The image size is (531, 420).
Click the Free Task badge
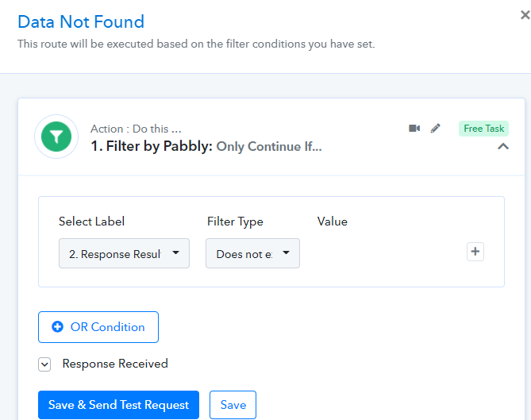coord(483,129)
